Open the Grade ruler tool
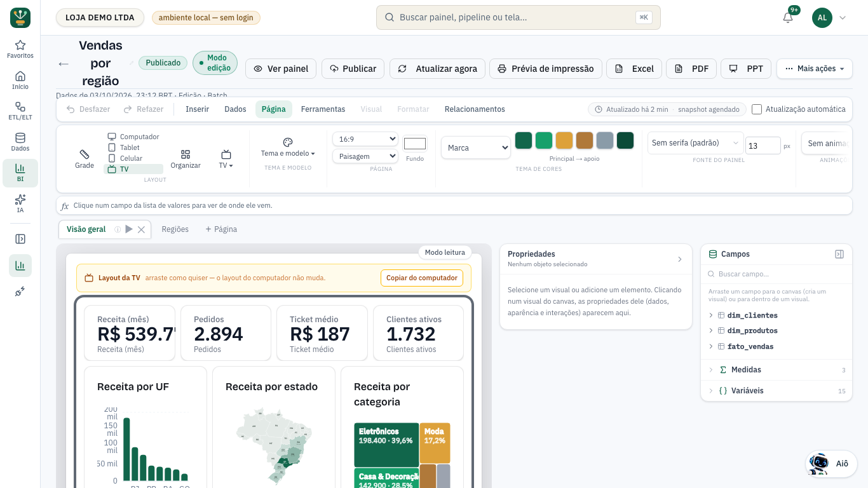The image size is (868, 488). pos(85,159)
